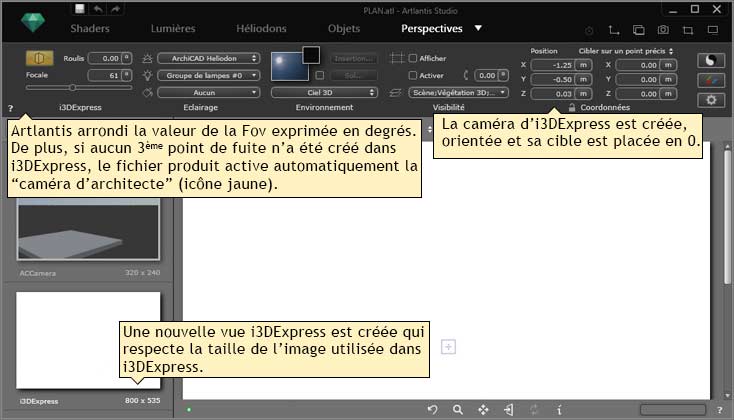Click the Focale value field showing 61

(x=105, y=75)
